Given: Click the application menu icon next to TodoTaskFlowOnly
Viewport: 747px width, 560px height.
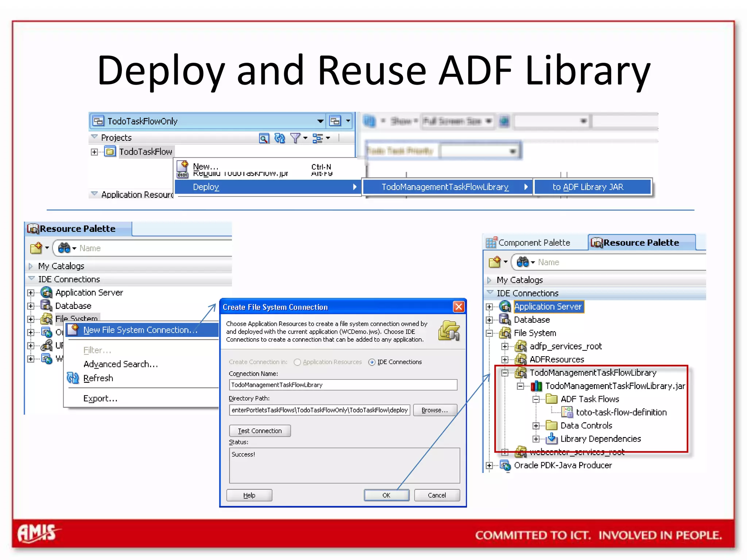Looking at the screenshot, I should coord(335,121).
